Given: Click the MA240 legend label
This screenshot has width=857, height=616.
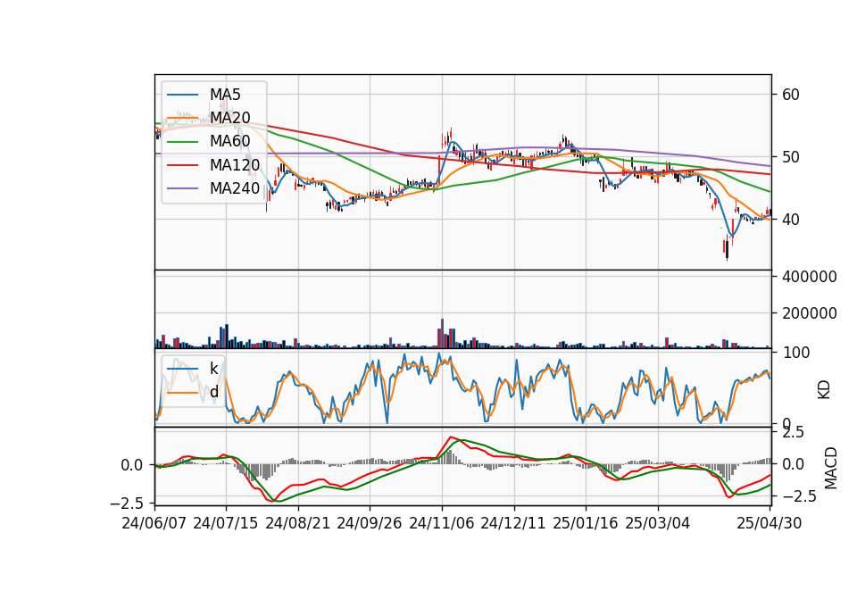Looking at the screenshot, I should [x=235, y=188].
